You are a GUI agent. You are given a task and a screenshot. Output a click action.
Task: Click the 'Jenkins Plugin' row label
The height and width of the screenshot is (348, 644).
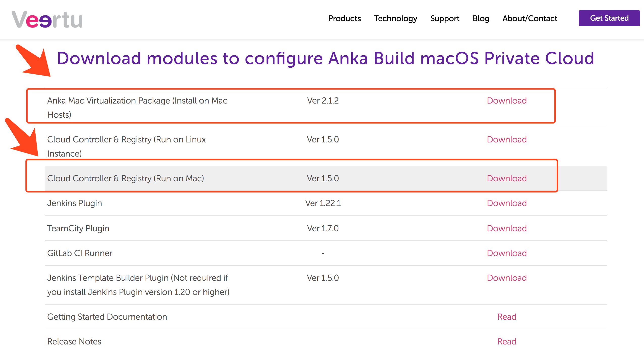coord(74,203)
